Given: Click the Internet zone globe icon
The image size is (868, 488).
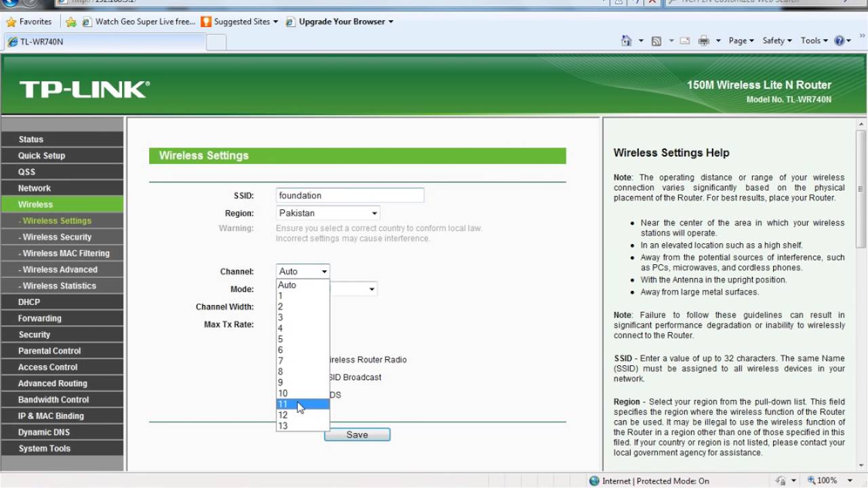Looking at the screenshot, I should coord(595,481).
